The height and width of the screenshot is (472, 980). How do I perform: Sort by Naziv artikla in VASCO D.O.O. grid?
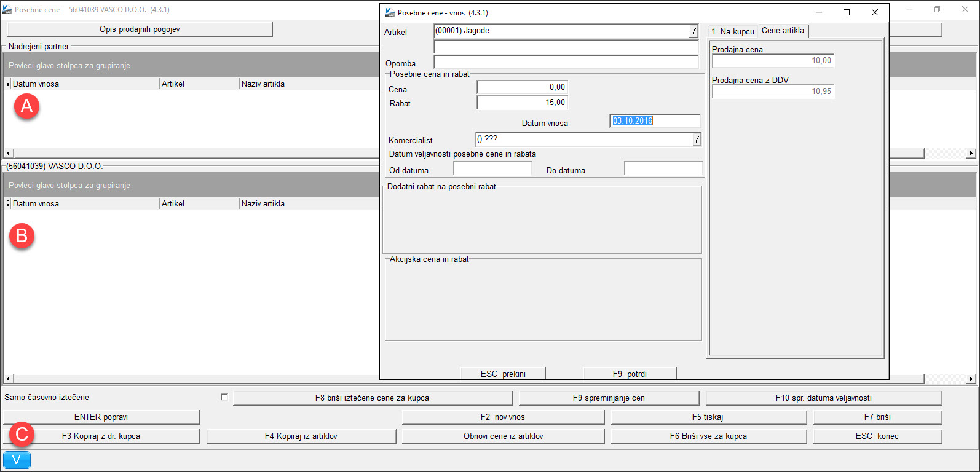tap(309, 203)
